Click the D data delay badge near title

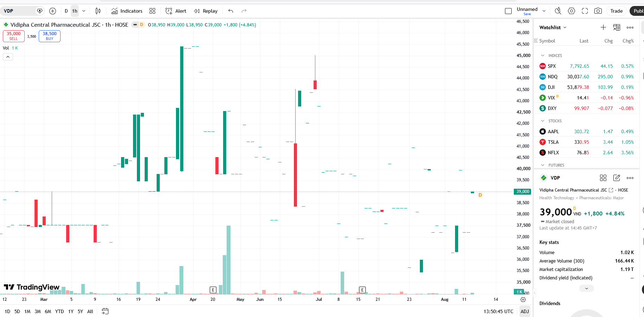tap(141, 25)
